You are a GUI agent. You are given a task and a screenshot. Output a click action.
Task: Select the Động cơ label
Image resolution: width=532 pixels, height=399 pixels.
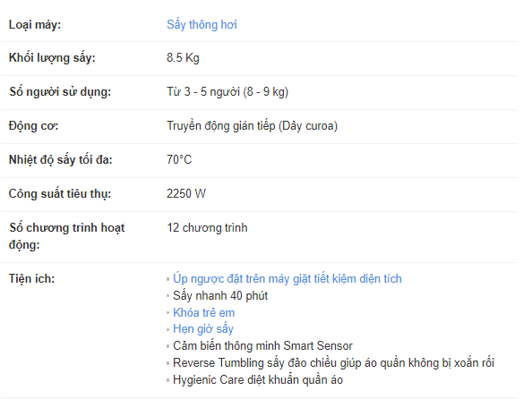[x=33, y=126]
